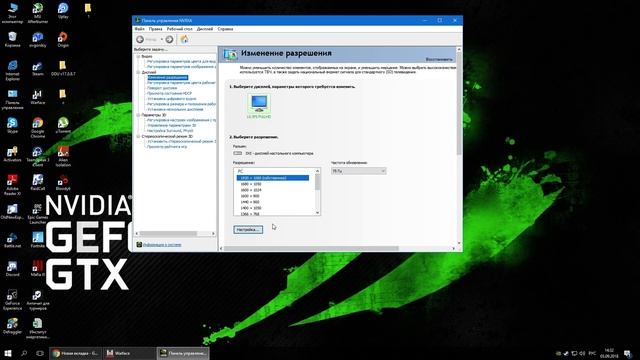Click the Восстановить link in header
The height and width of the screenshot is (360, 640).
click(439, 60)
